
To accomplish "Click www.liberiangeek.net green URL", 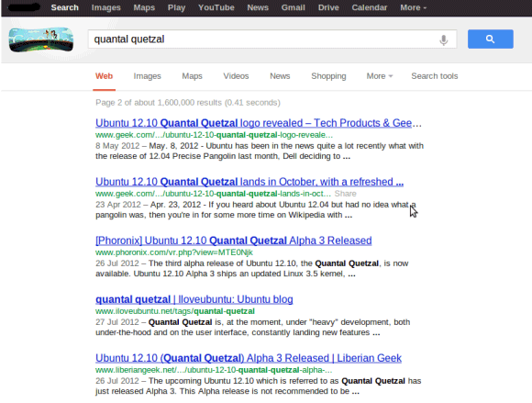I will (x=214, y=370).
